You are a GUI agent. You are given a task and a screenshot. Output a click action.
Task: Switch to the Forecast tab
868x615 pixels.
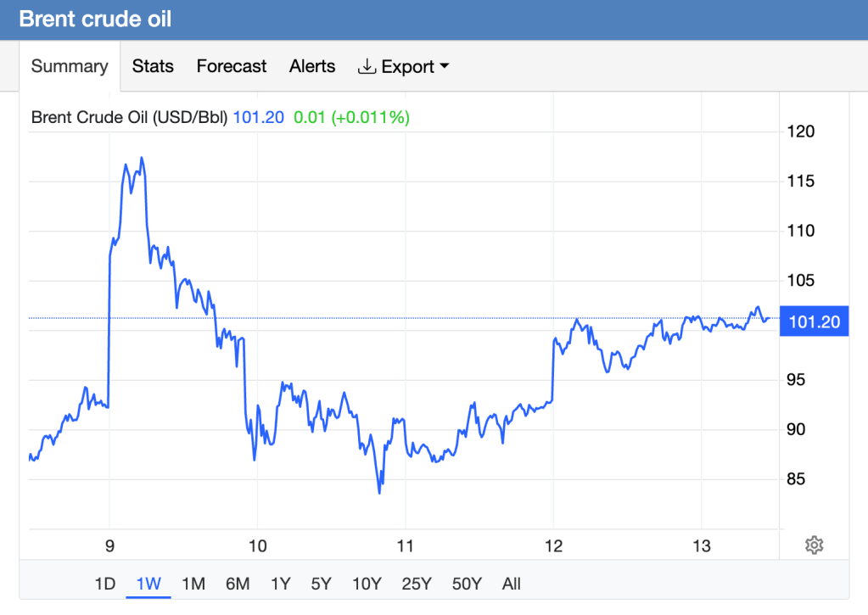coord(232,66)
